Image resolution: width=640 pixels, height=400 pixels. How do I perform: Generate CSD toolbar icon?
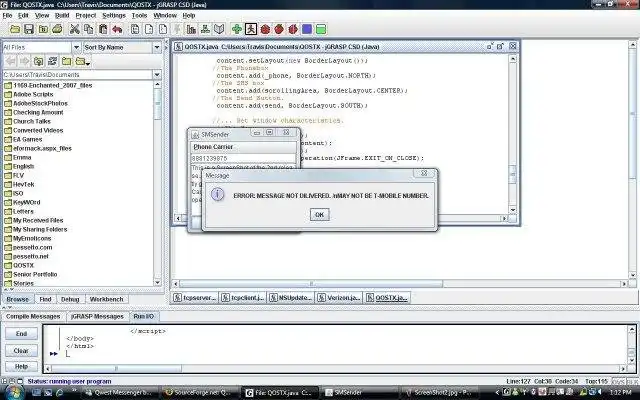click(x=135, y=29)
